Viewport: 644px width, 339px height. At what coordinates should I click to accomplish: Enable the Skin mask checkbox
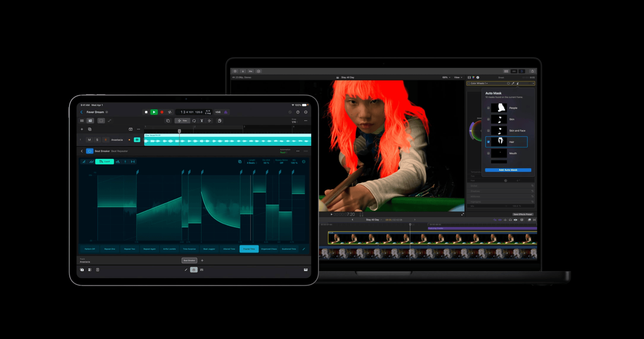[x=488, y=119]
